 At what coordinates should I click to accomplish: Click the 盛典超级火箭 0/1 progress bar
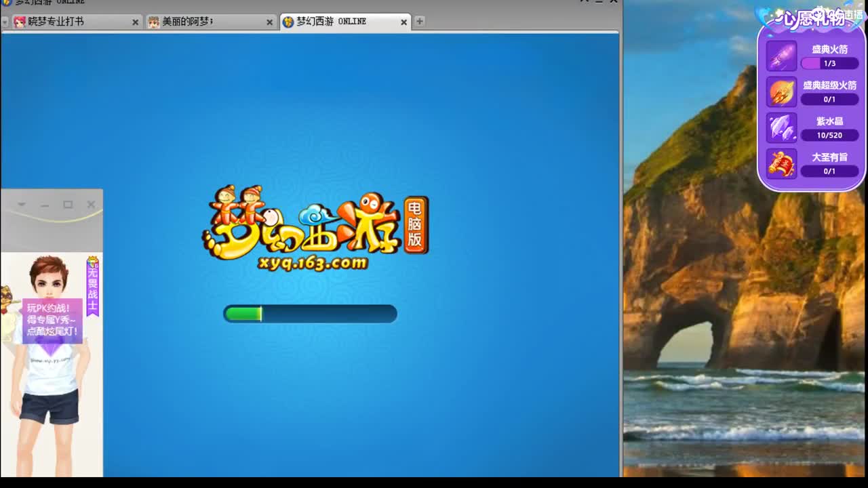pyautogui.click(x=829, y=99)
